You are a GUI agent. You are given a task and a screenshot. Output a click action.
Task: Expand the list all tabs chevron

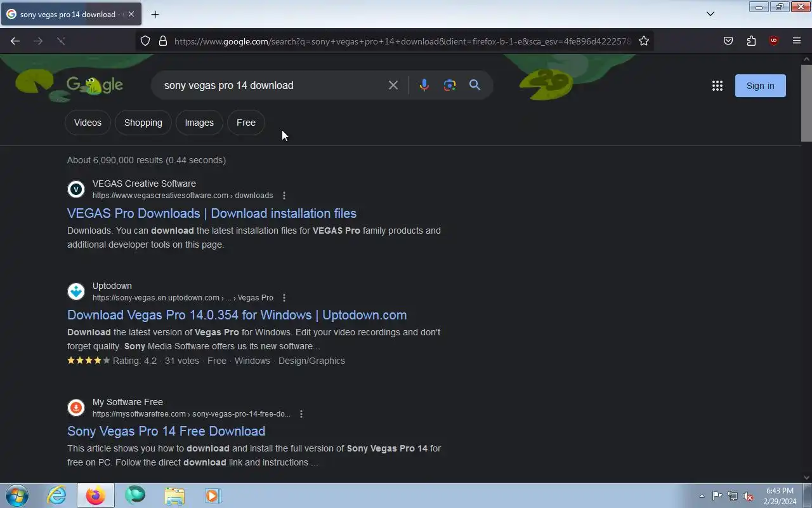point(710,14)
